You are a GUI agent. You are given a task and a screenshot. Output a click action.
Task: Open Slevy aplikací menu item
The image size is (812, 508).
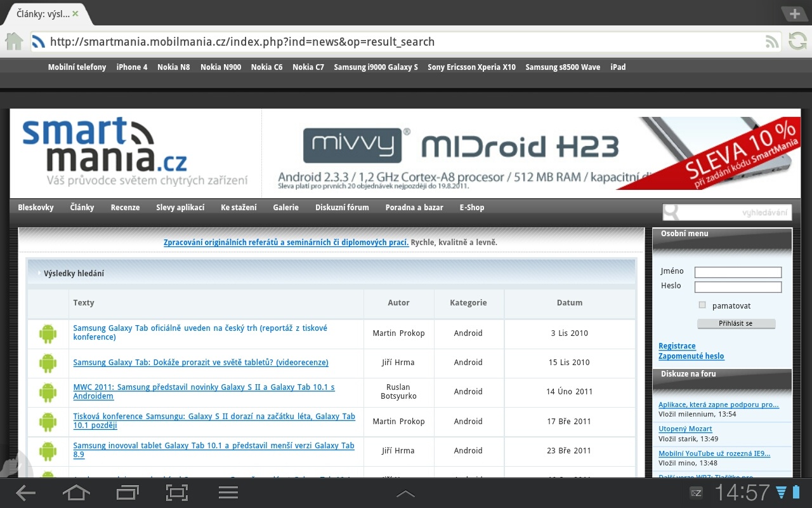click(180, 208)
